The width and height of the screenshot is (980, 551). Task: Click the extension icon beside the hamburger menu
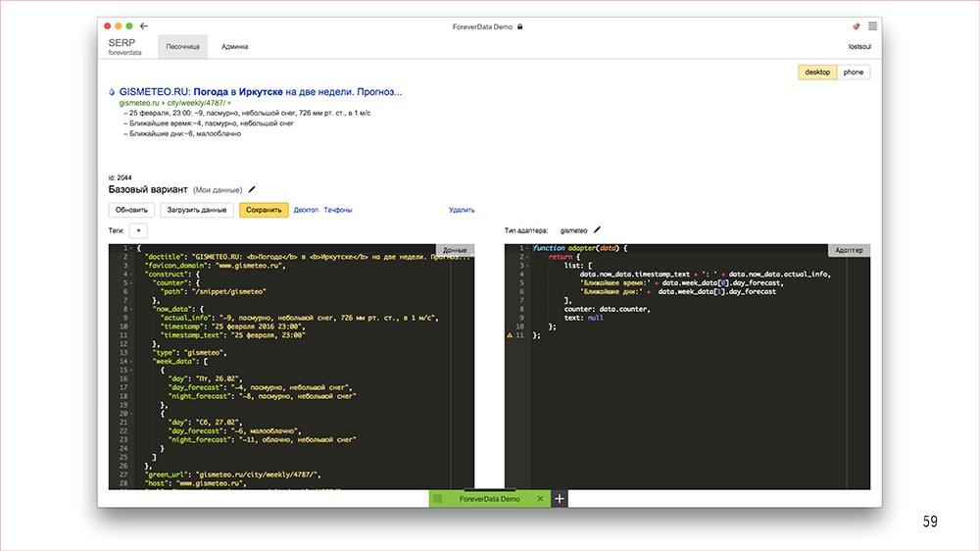click(x=857, y=26)
